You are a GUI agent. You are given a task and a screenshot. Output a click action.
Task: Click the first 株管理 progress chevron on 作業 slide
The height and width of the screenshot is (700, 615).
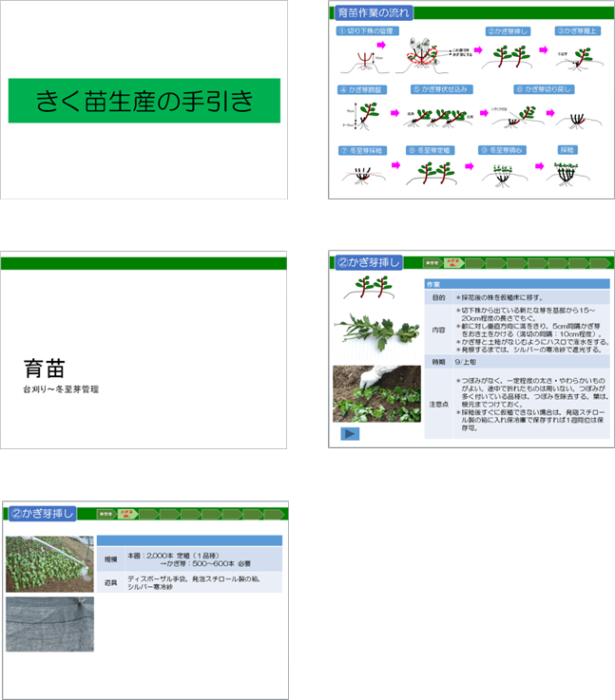pos(432,263)
